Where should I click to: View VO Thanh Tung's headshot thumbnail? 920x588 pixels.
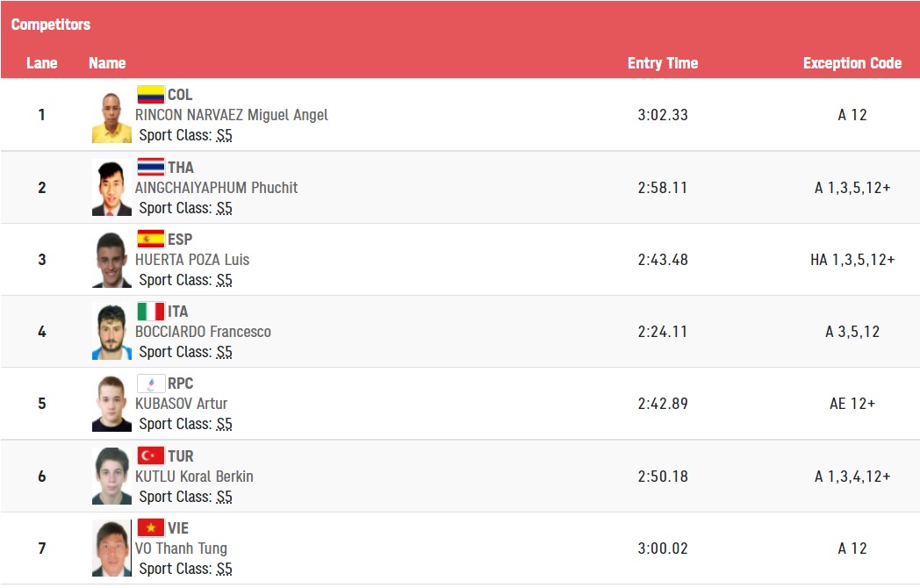pyautogui.click(x=111, y=549)
